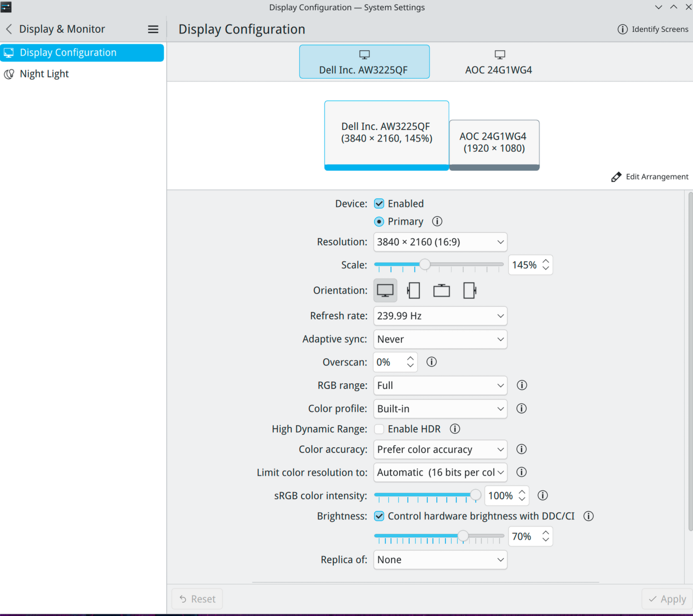The height and width of the screenshot is (616, 693).
Task: Show info about Primary display
Action: (x=437, y=221)
